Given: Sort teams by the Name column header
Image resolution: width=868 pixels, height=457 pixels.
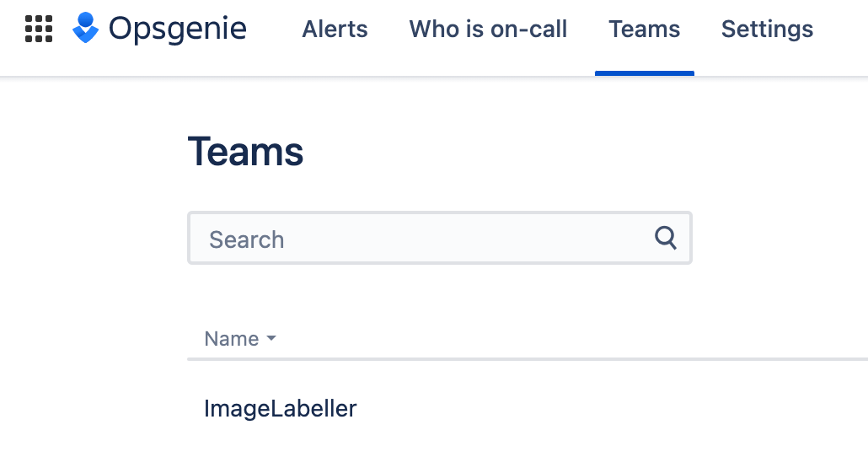Looking at the screenshot, I should coord(232,339).
